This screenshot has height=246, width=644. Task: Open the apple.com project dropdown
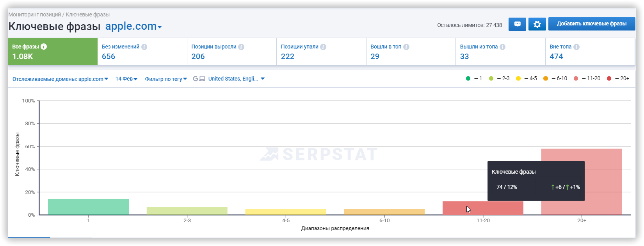133,26
